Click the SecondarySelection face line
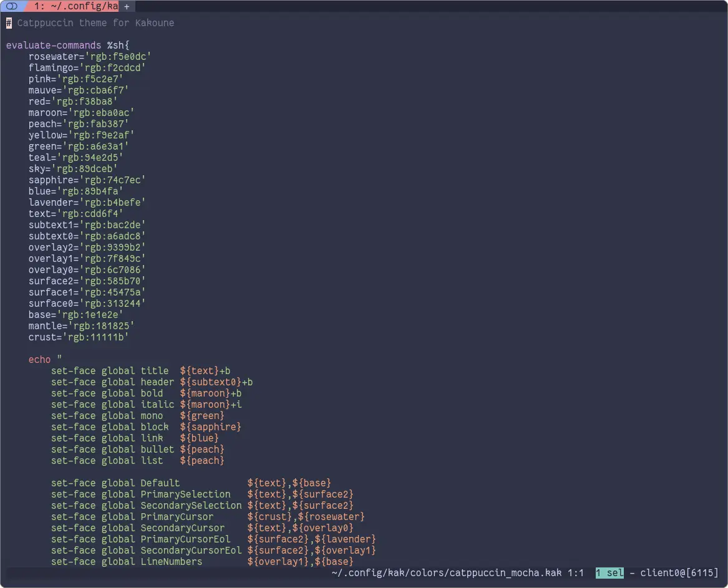This screenshot has height=588, width=728. (x=202, y=506)
